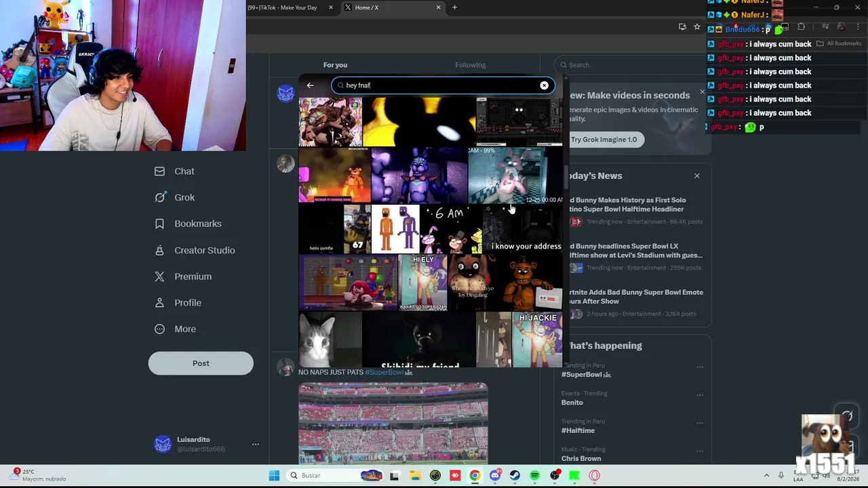
Task: Open the More menu in sidebar
Action: point(175,329)
